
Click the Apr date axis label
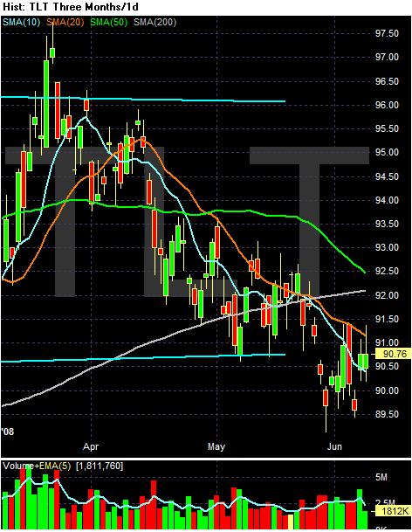click(x=91, y=446)
